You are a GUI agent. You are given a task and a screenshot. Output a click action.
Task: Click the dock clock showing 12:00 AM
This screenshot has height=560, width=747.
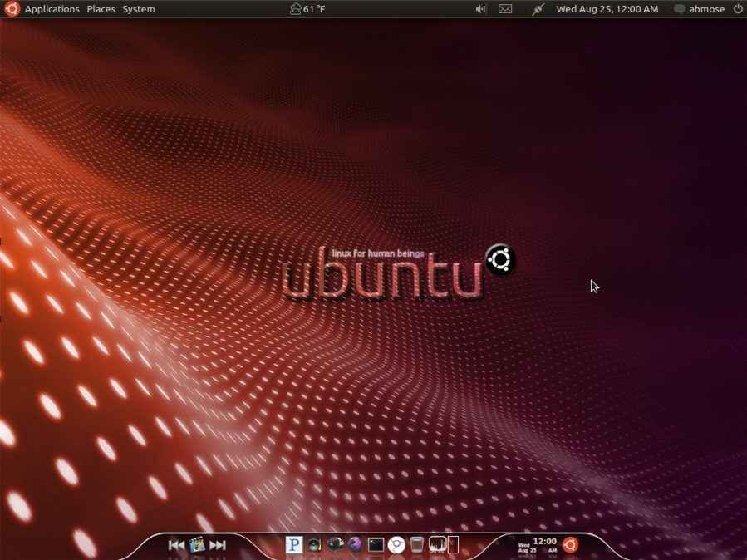pyautogui.click(x=538, y=545)
